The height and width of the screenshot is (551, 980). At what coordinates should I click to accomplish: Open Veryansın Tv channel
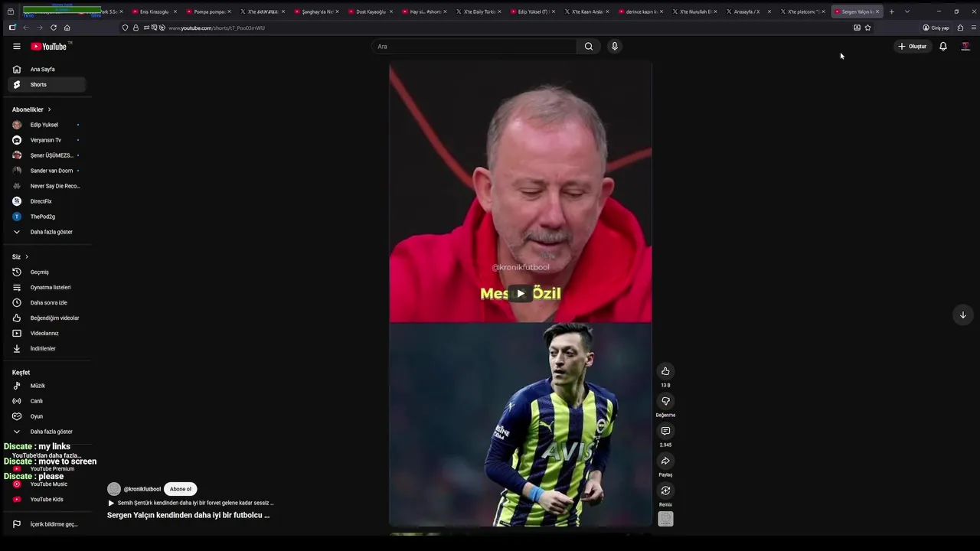coord(46,140)
